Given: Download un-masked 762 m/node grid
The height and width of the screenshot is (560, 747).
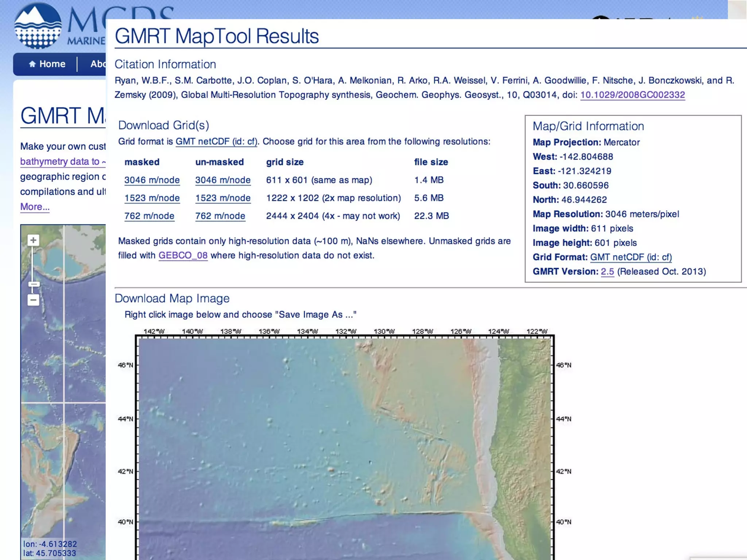Looking at the screenshot, I should click(220, 216).
